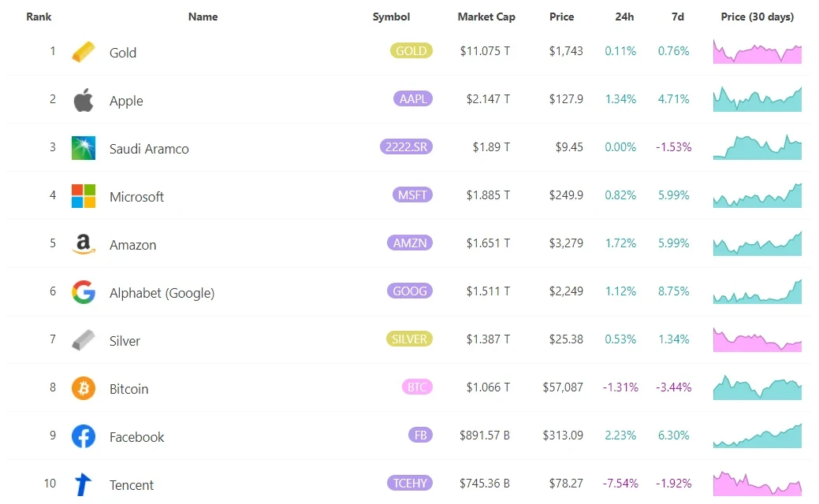
Task: Sort by the Market Cap column header
Action: point(486,17)
